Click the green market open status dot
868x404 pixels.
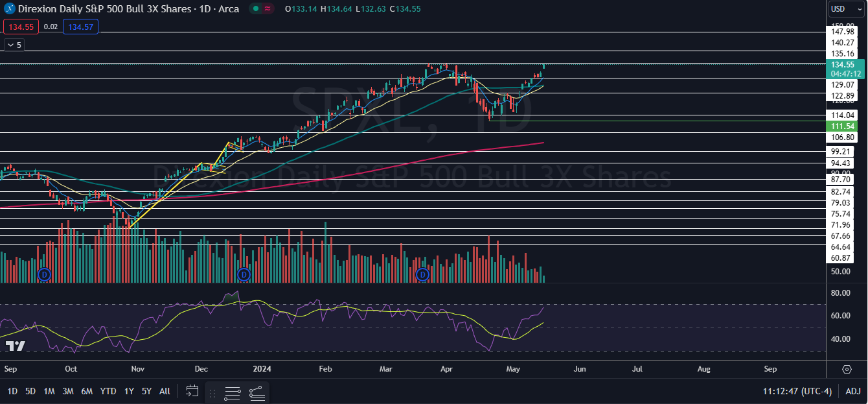pyautogui.click(x=256, y=9)
